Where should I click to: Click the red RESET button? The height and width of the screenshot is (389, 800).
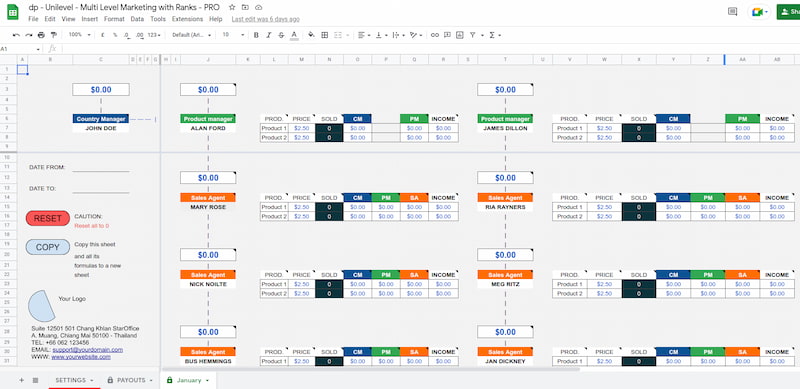pos(47,218)
